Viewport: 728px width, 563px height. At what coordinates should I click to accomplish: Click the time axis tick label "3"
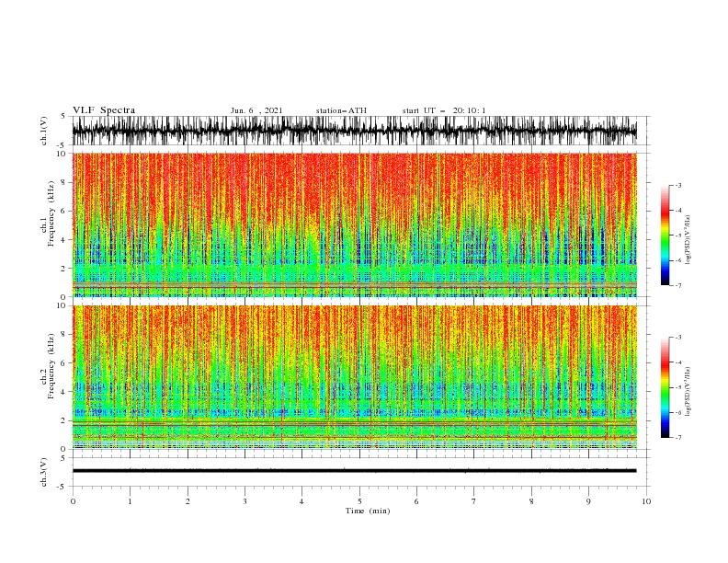[245, 501]
